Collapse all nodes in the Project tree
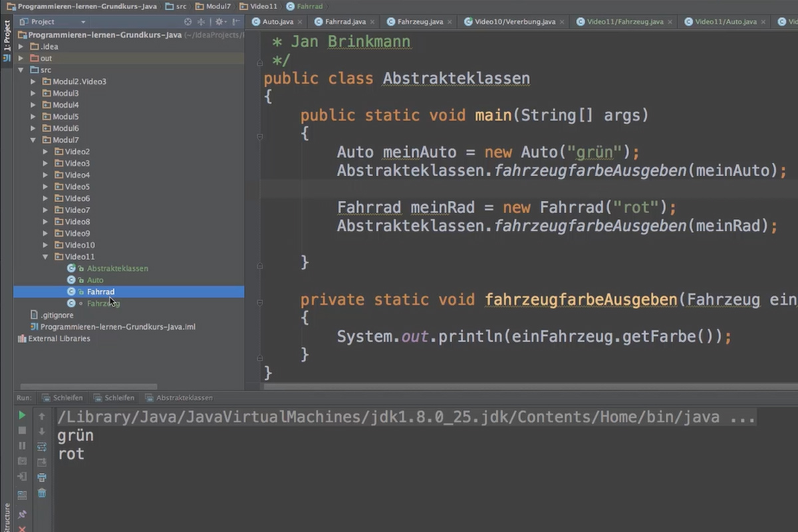The width and height of the screenshot is (798, 532). coord(201,22)
